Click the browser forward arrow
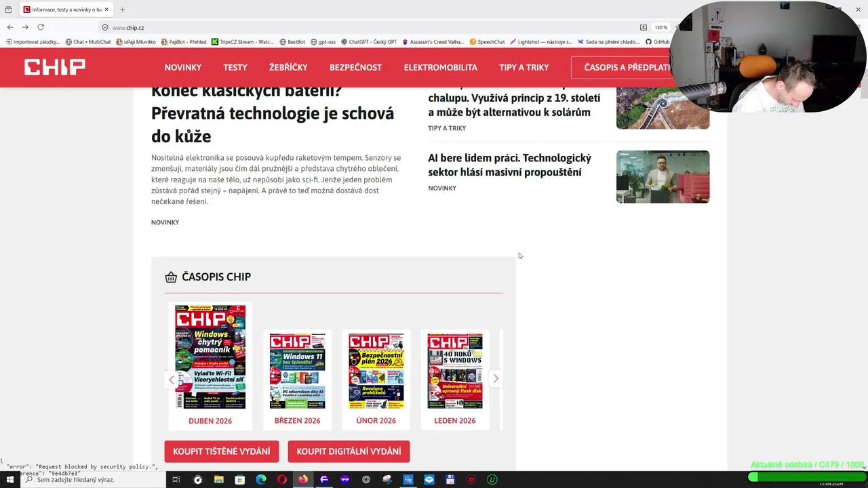The width and height of the screenshot is (868, 488). coord(25,27)
